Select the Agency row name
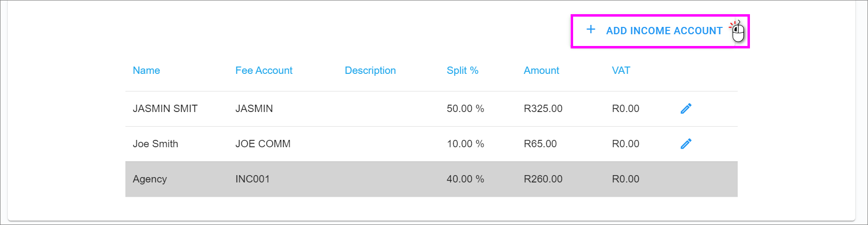This screenshot has width=868, height=225. coord(149,179)
